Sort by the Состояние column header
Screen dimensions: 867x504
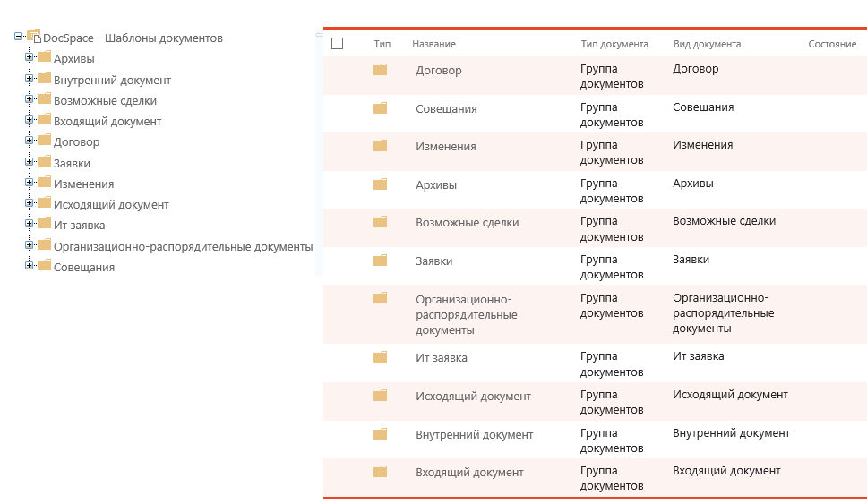[832, 44]
